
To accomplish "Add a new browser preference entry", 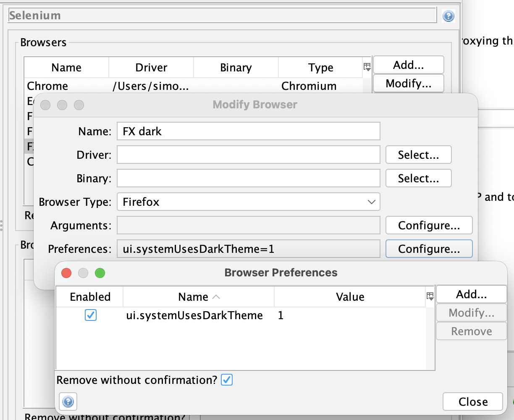I will [471, 294].
